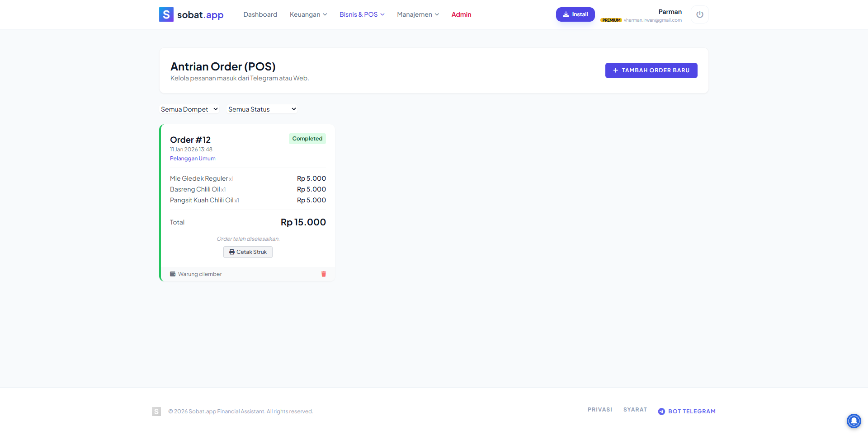Open the chat bubble widget
Viewport: 868px width, 435px height.
[x=854, y=421]
